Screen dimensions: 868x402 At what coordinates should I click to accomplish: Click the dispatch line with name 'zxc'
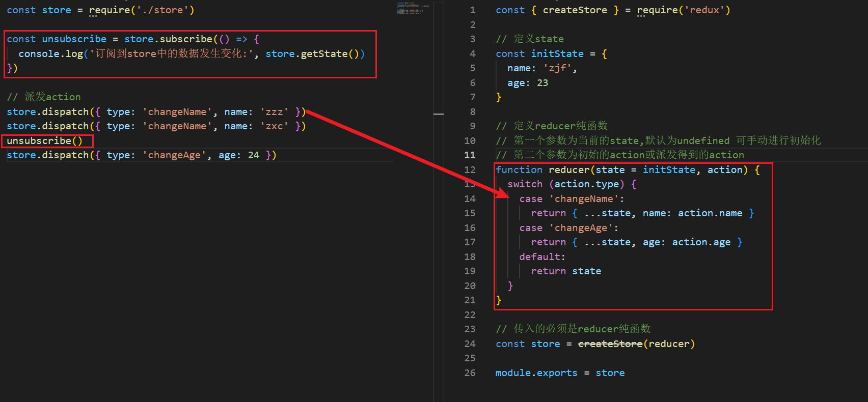[156, 126]
